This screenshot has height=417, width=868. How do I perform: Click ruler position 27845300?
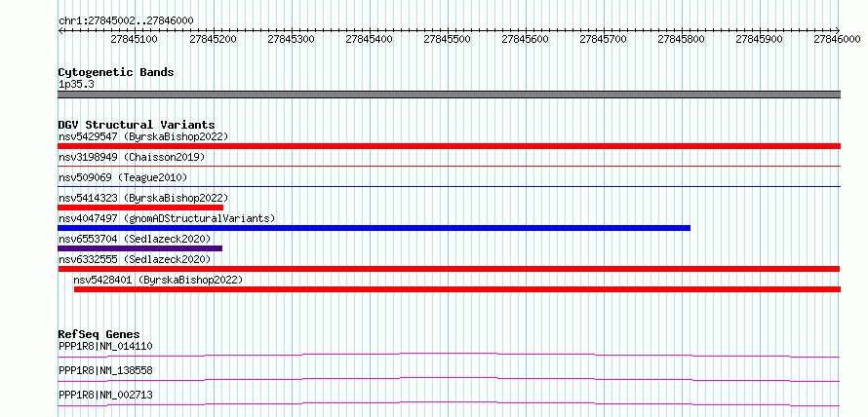(x=291, y=40)
